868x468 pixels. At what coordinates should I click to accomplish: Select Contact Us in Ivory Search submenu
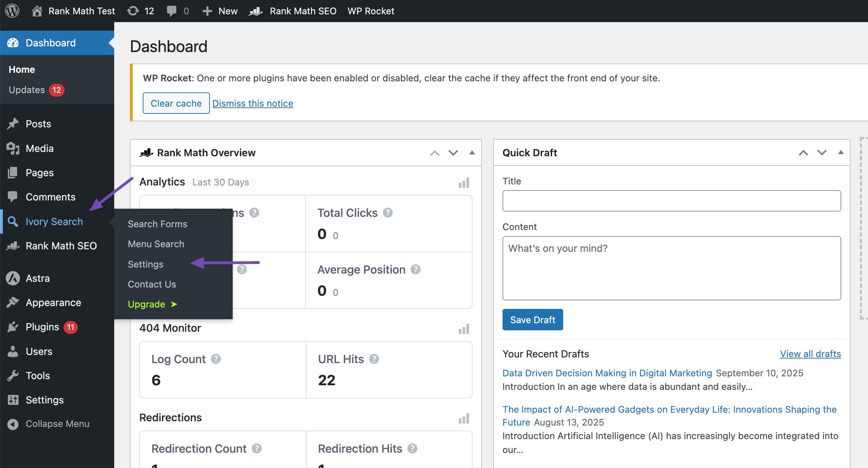pyautogui.click(x=152, y=284)
